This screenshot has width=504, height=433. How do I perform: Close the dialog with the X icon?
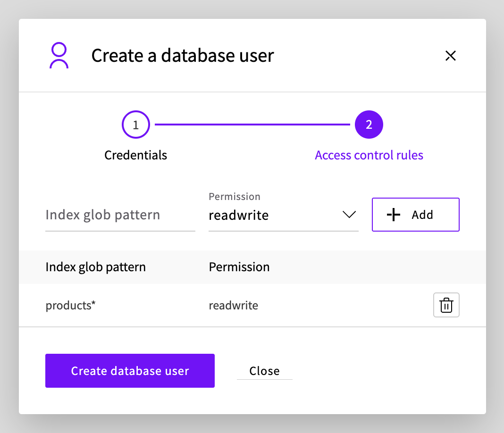coord(450,56)
